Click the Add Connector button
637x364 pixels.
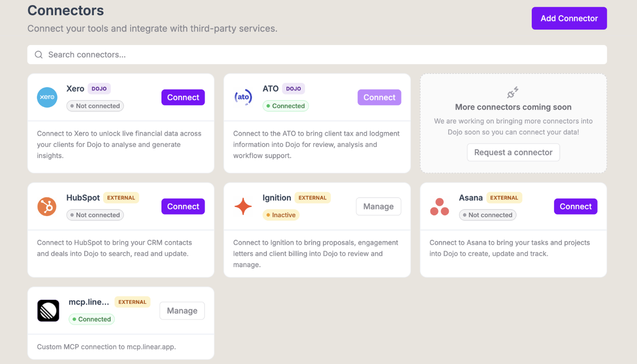tap(569, 18)
